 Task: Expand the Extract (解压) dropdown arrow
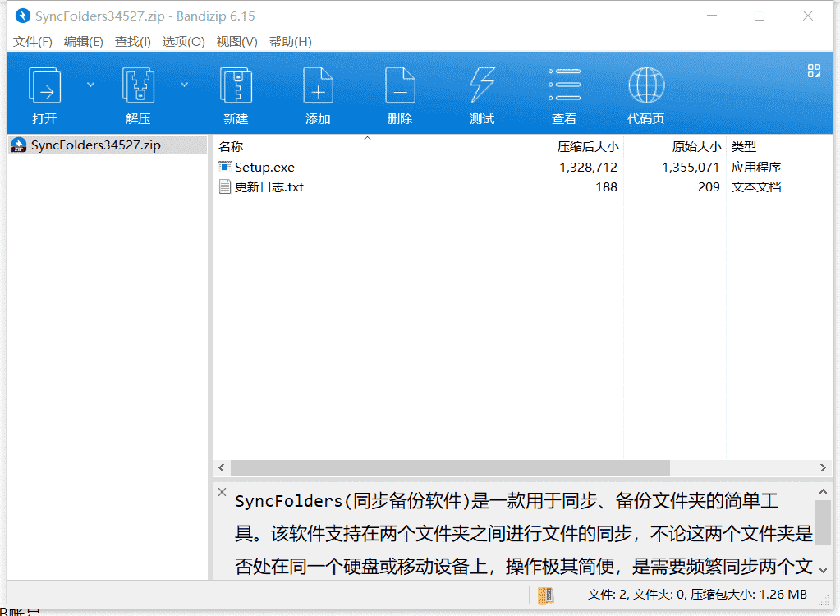point(184,85)
